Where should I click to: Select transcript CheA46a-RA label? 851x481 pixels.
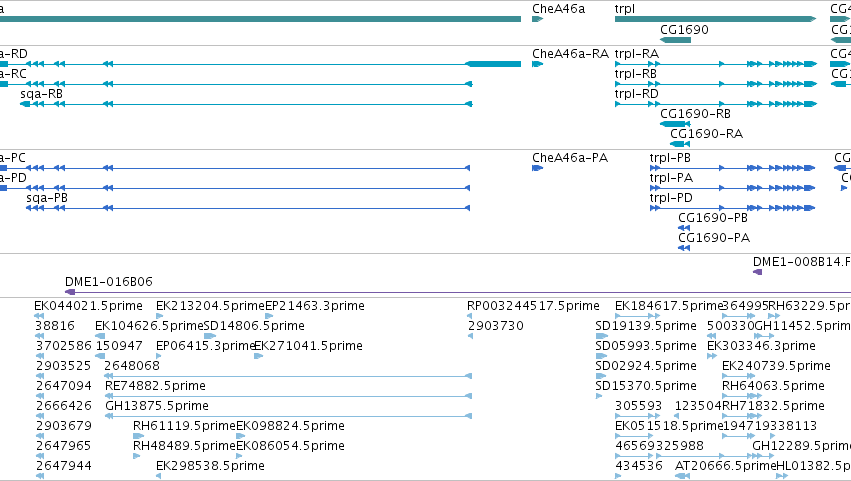pyautogui.click(x=570, y=54)
